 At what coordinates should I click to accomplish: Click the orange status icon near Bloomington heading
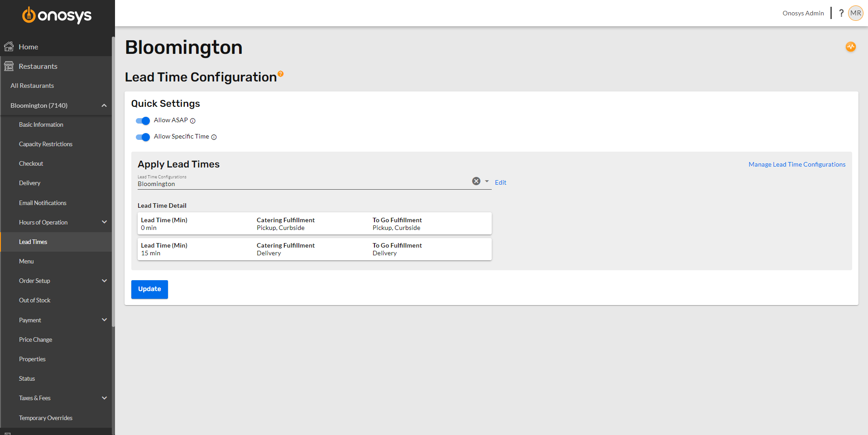850,47
